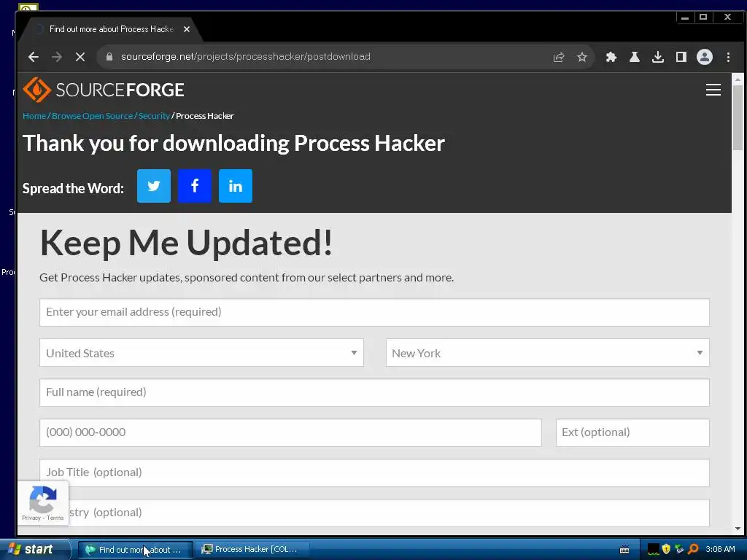Screen dimensions: 747x560
Task: Click the orange magnifier tray icon
Action: [693, 549]
